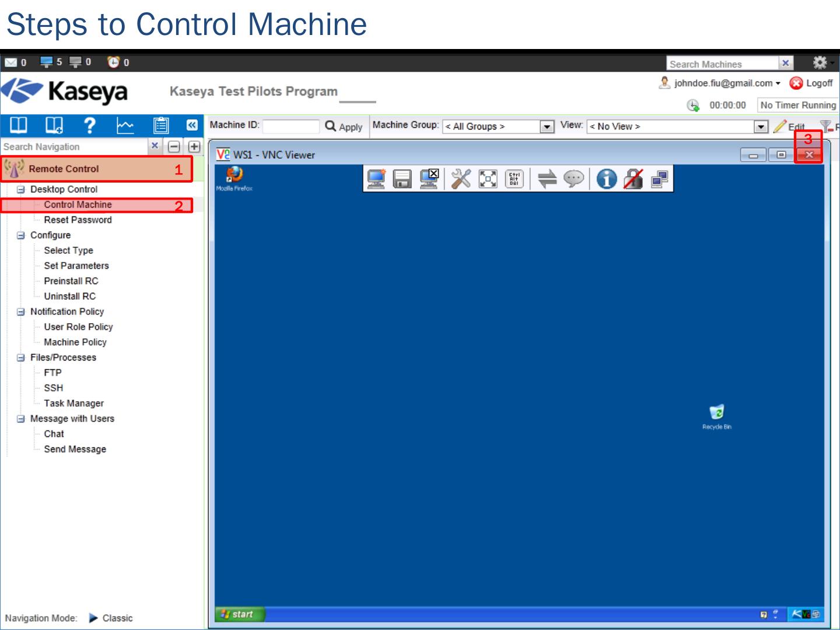Open the VNC chat speech bubble icon

573,178
